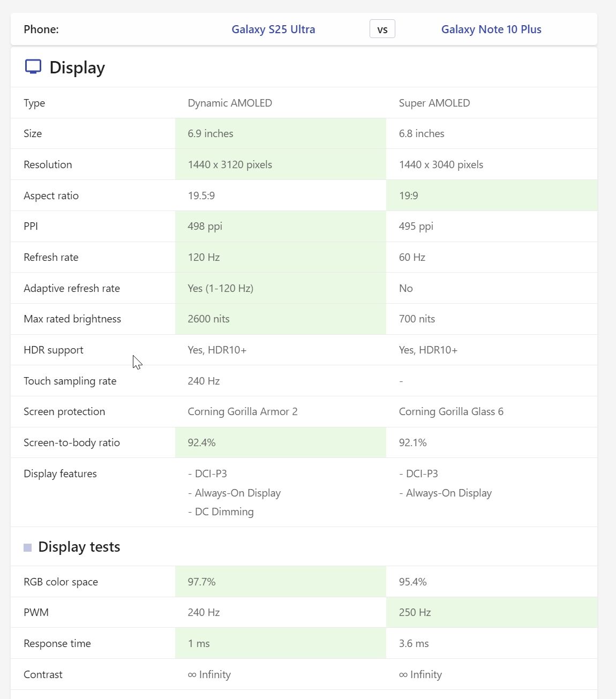This screenshot has width=616, height=699.
Task: Click Note 10 Plus's Infinity contrast value
Action: coord(420,674)
